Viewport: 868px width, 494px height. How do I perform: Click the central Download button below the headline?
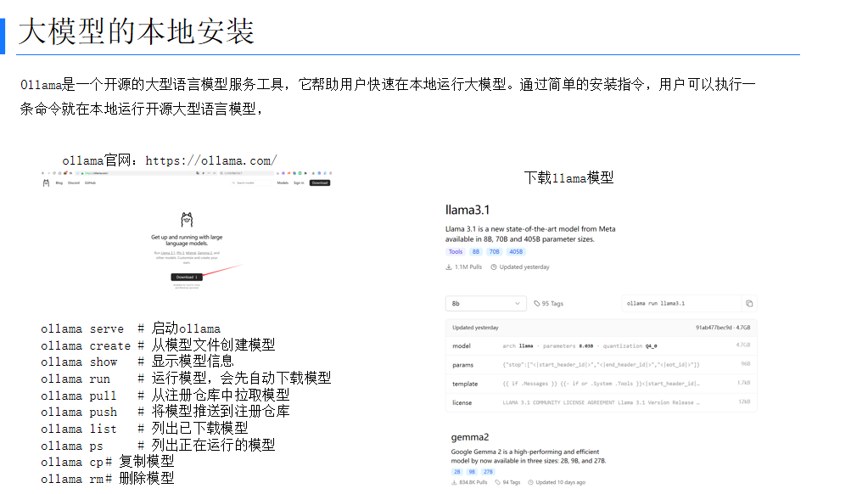pyautogui.click(x=187, y=277)
